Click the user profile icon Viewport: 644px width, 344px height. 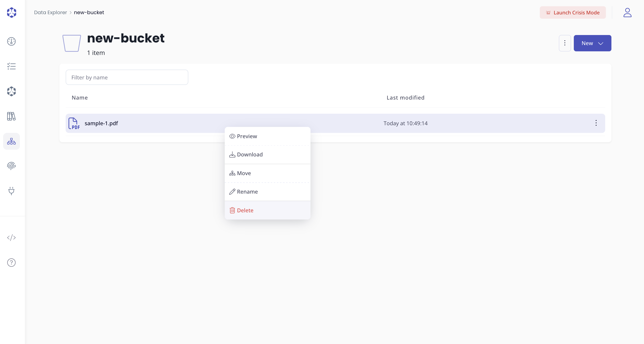click(627, 12)
